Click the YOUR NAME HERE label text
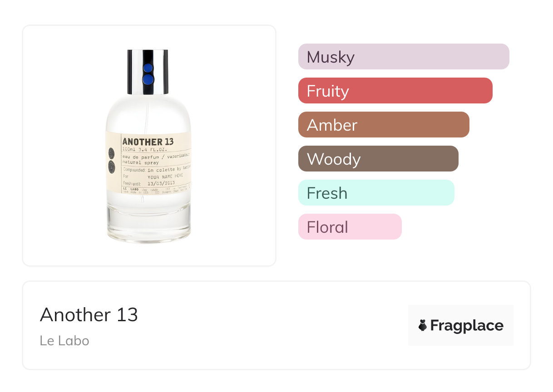This screenshot has height=392, width=553. (x=166, y=176)
